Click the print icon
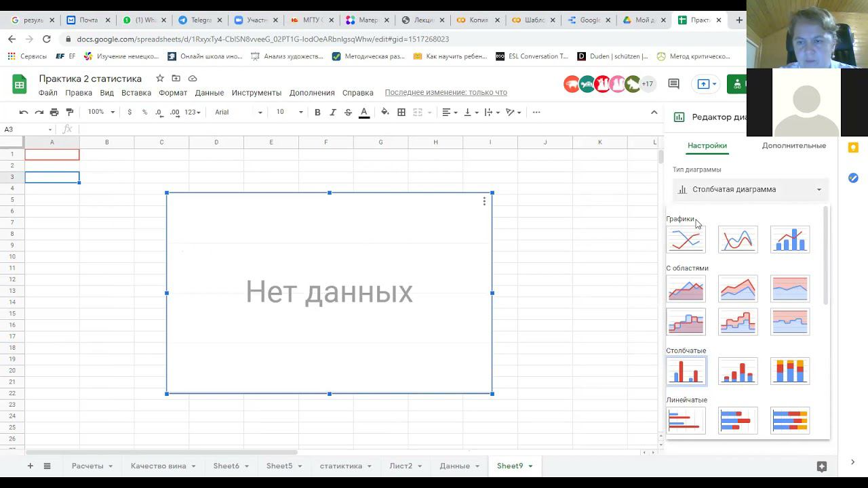The height and width of the screenshot is (488, 868). coord(54,112)
